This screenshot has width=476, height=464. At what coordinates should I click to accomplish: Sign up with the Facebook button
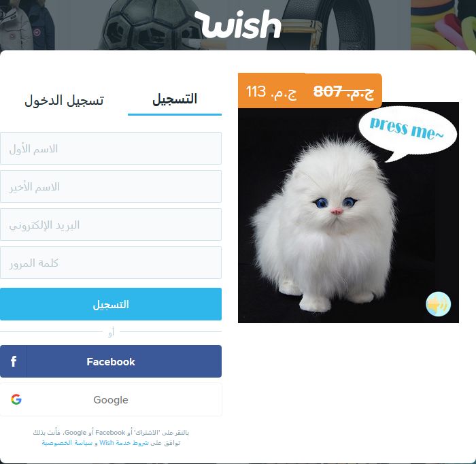click(x=111, y=361)
